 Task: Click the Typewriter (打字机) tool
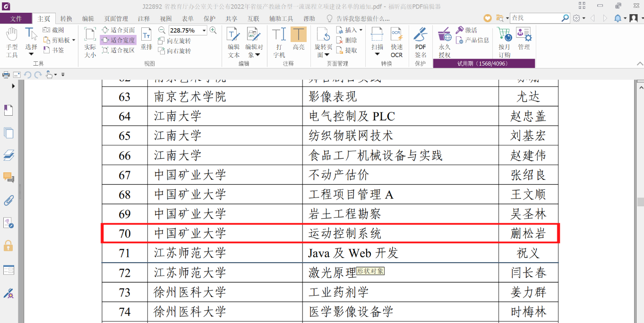tap(279, 42)
